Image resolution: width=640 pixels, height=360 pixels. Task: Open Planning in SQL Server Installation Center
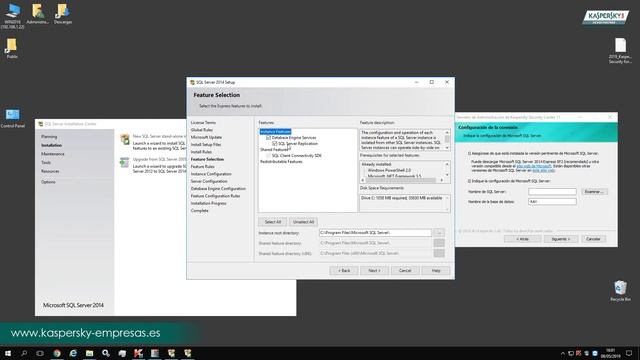point(49,137)
